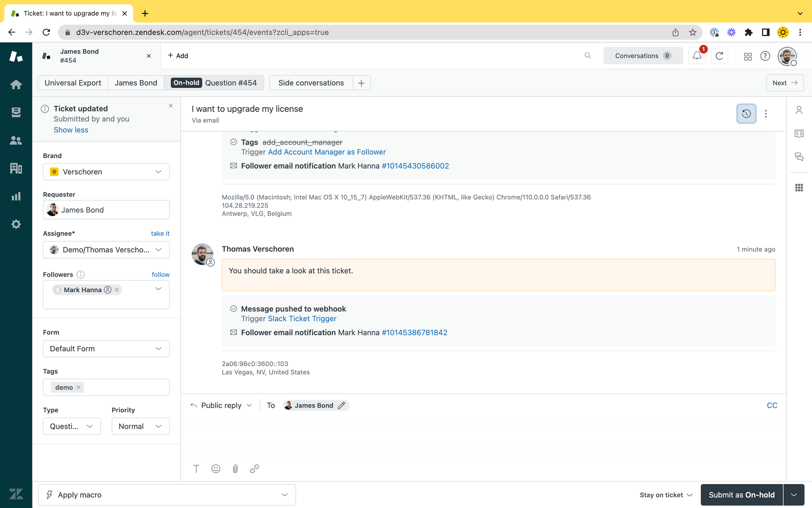Expand the Brand Verschoren dropdown

[106, 172]
